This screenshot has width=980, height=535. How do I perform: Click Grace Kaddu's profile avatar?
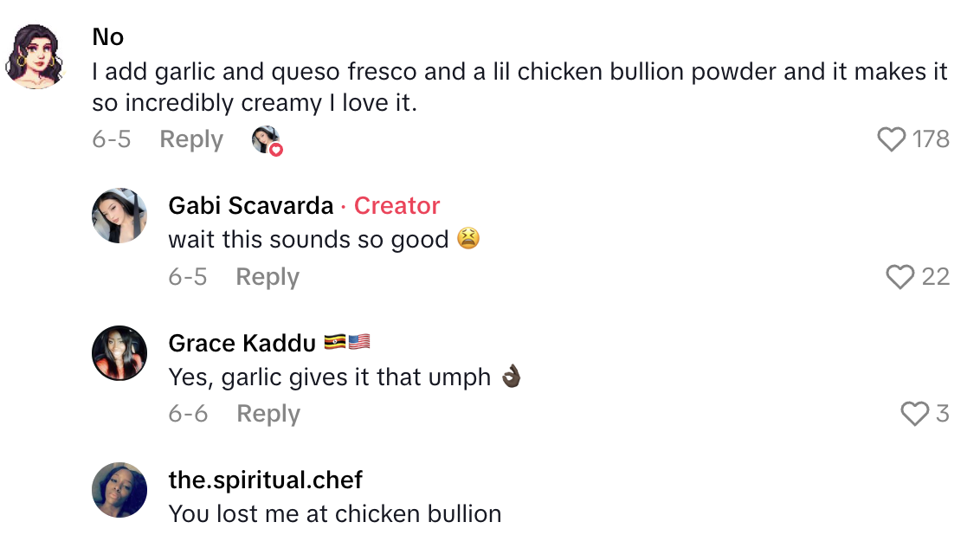[x=119, y=351]
